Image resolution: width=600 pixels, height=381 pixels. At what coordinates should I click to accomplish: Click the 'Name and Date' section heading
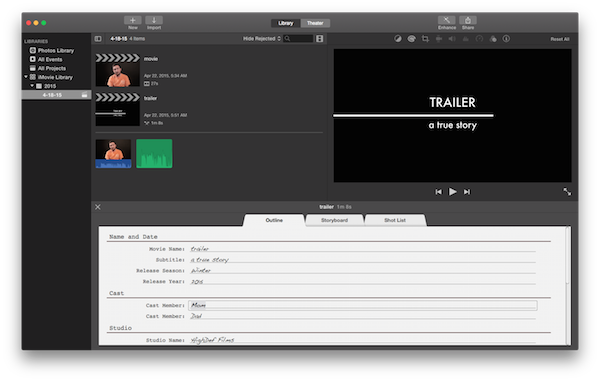(133, 237)
